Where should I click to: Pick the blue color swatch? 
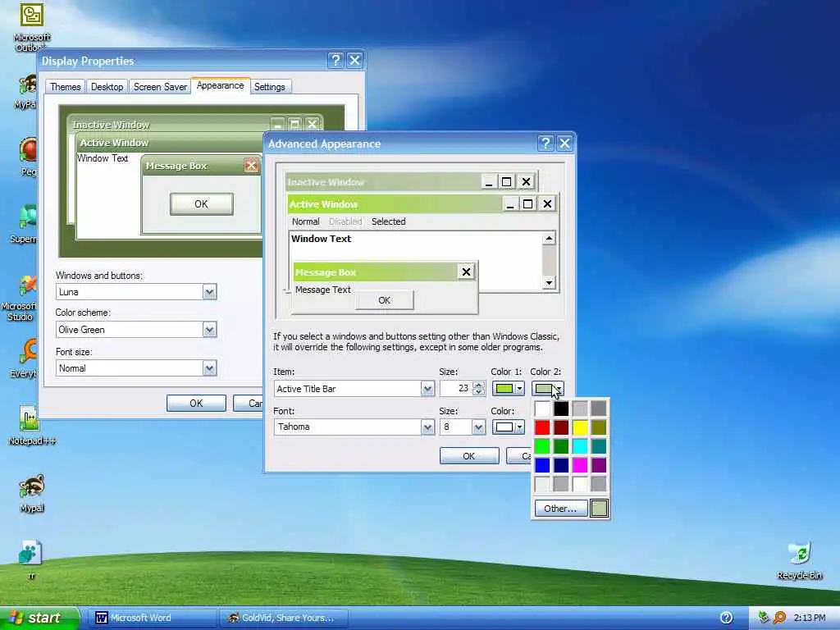point(542,465)
